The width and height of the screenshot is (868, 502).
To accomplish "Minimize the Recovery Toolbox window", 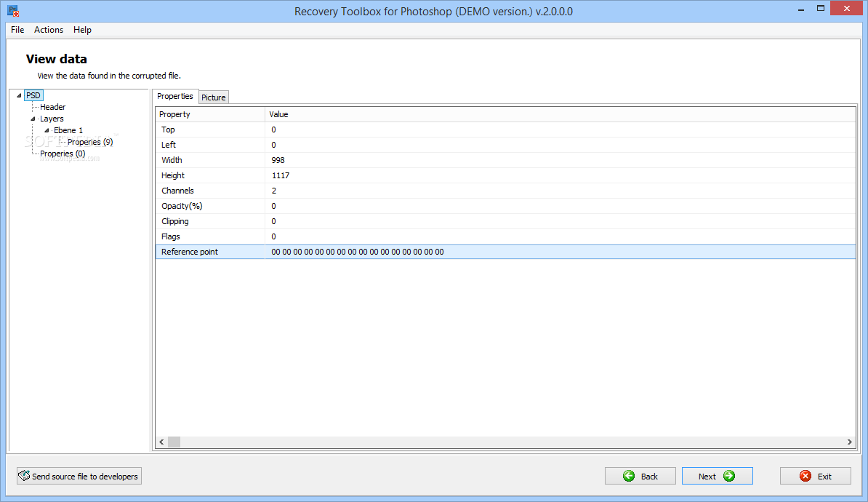I will click(800, 9).
